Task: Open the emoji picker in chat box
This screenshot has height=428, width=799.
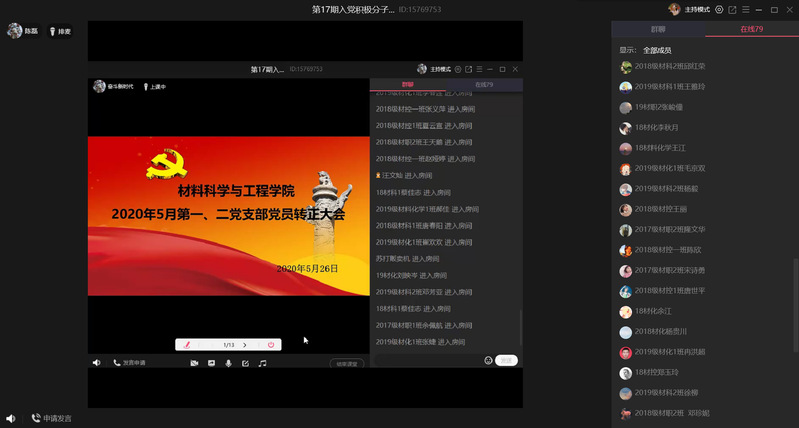Action: point(489,360)
